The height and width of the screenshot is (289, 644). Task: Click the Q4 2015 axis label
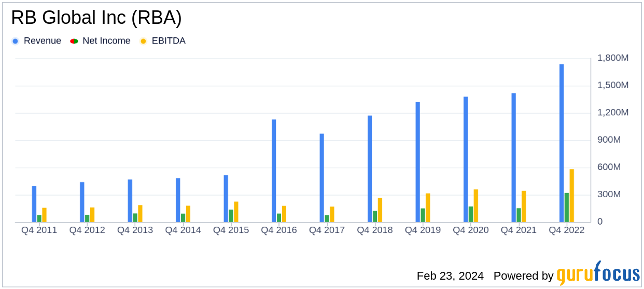pos(231,230)
